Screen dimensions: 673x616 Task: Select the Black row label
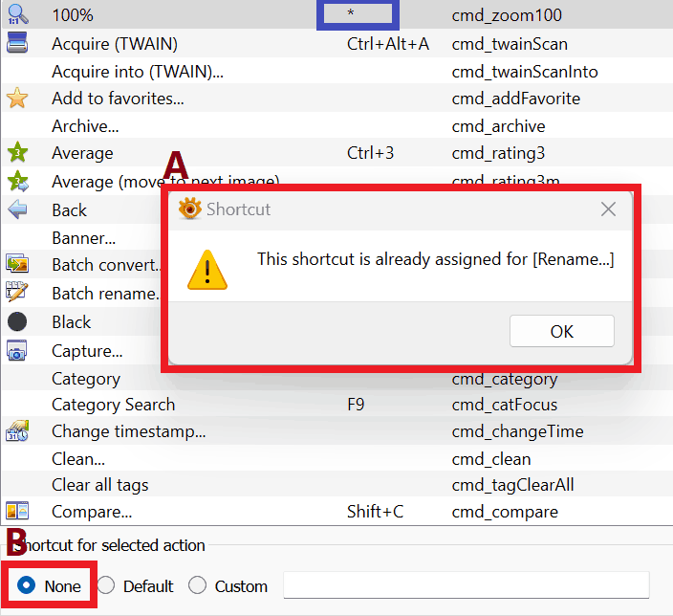click(72, 321)
